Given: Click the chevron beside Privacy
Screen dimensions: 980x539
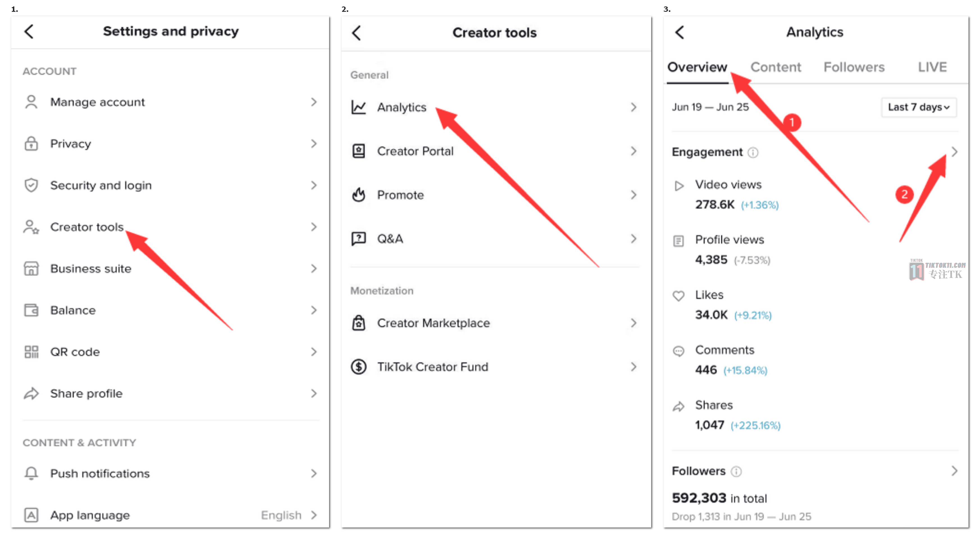Looking at the screenshot, I should coord(313,143).
